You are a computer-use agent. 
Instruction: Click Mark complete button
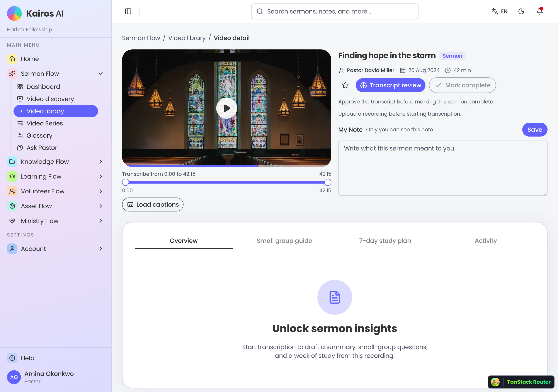[x=462, y=85]
